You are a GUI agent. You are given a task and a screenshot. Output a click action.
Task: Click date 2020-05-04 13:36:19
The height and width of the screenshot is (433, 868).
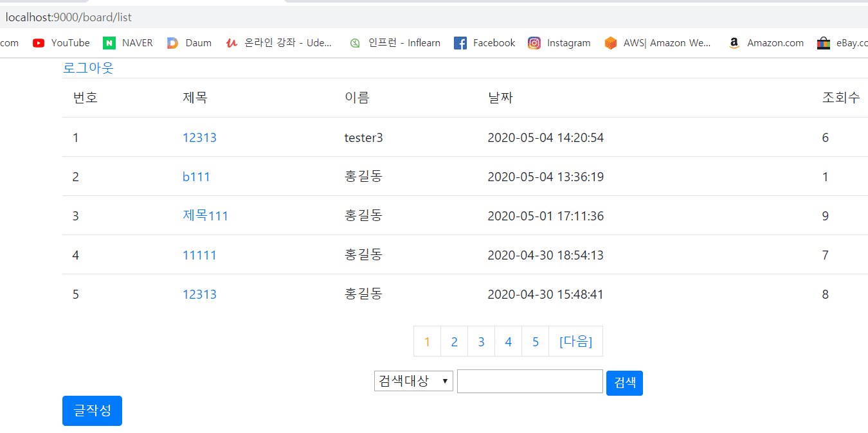[x=546, y=177]
